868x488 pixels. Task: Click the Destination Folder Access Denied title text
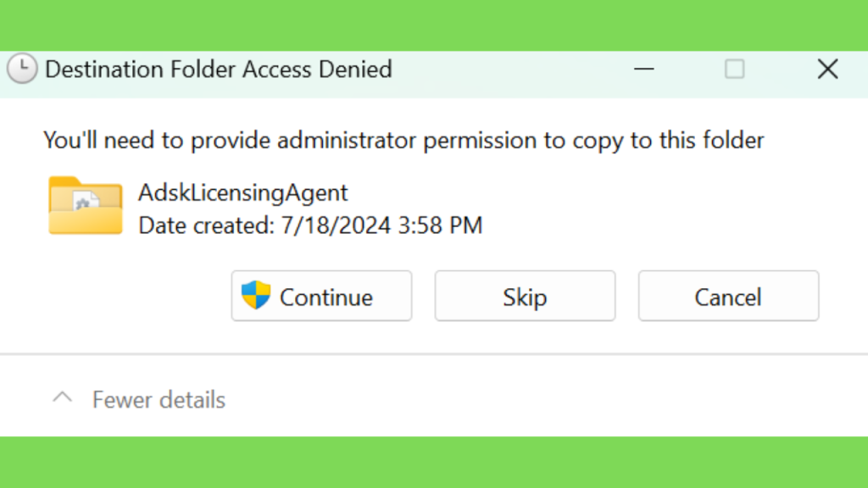[219, 69]
